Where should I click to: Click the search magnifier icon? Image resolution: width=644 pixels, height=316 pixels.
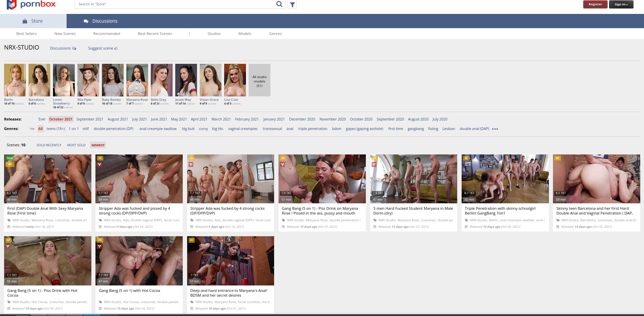point(279,4)
